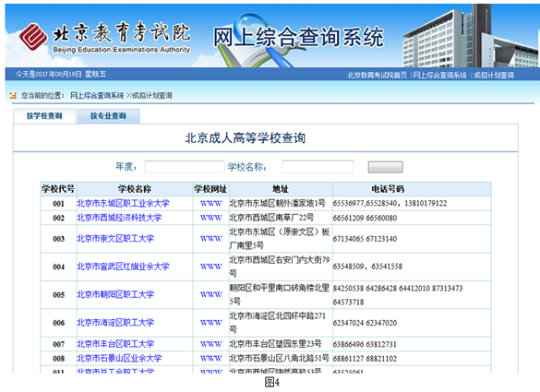Click the school code cell 008
Viewport: 540px width, 392px height.
(x=58, y=359)
